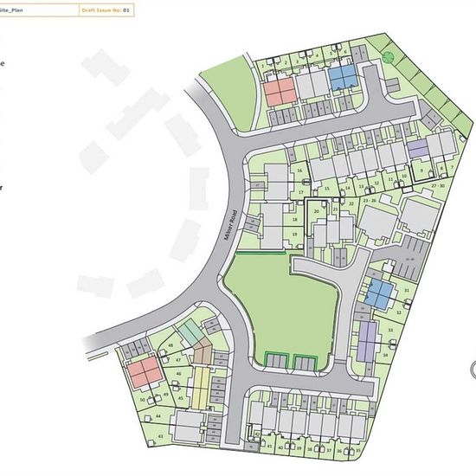
Task: Select the red house block above plot 50
Action: [x=145, y=372]
